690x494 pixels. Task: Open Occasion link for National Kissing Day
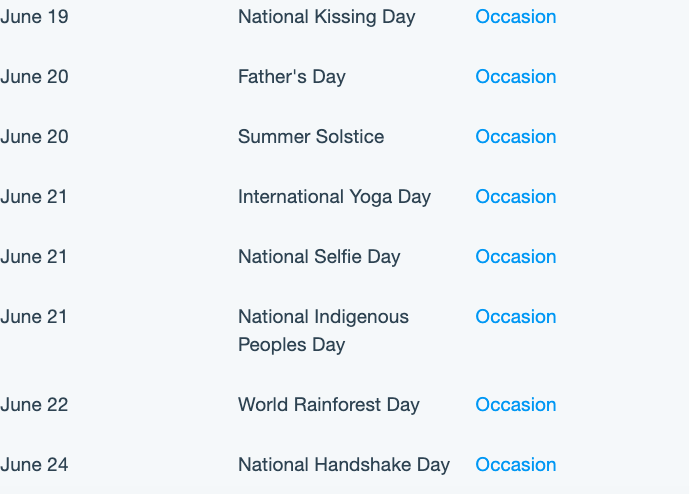pyautogui.click(x=516, y=17)
